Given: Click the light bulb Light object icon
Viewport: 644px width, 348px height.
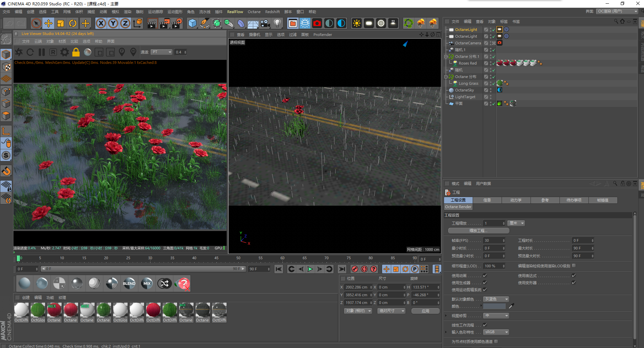Looking at the screenshot, I should coord(277,23).
